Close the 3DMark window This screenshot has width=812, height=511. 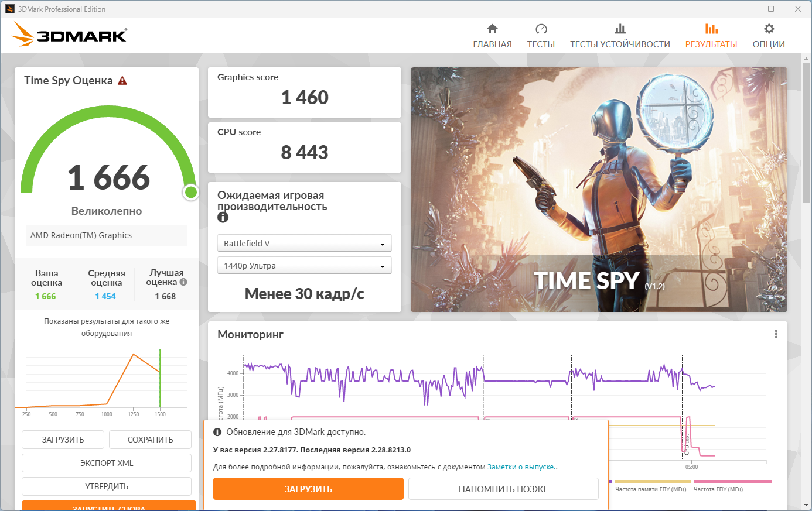click(x=798, y=9)
